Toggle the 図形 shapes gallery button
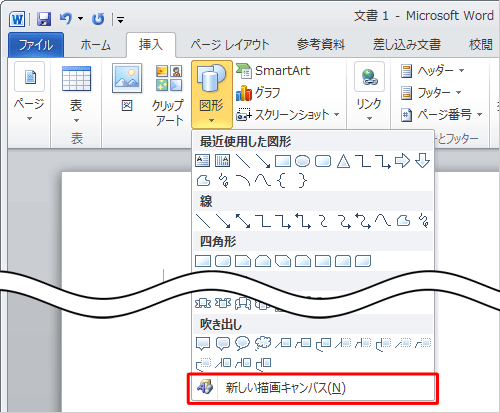500x413 pixels. pos(212,94)
